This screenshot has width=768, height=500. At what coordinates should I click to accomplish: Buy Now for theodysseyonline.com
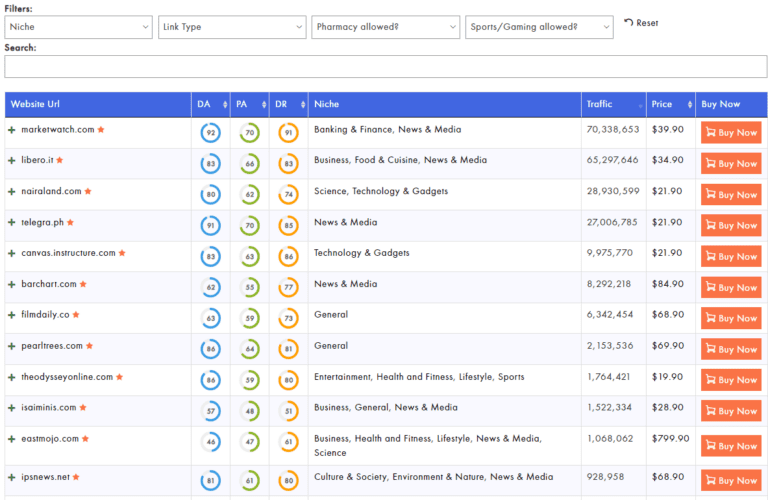[731, 380]
